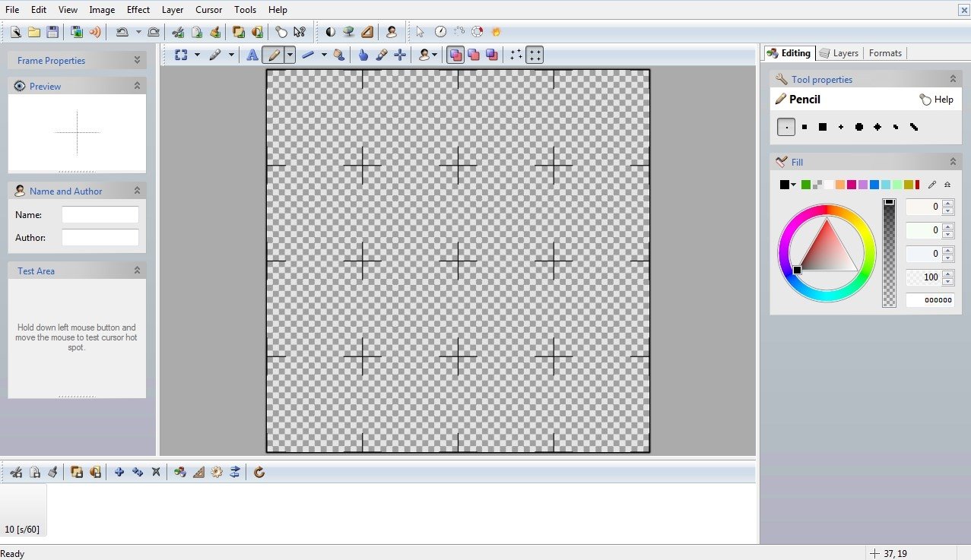Click inside the Author input field
Viewport: 971px width, 560px height.
100,238
